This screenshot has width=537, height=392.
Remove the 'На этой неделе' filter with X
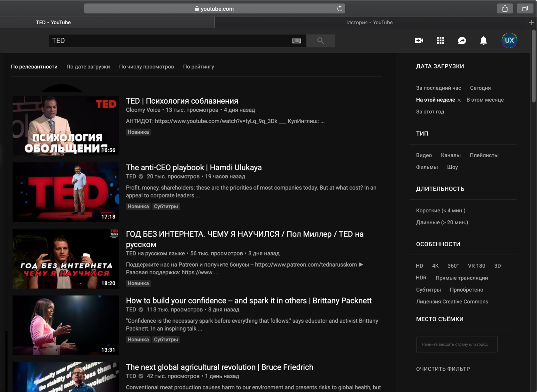(x=459, y=100)
